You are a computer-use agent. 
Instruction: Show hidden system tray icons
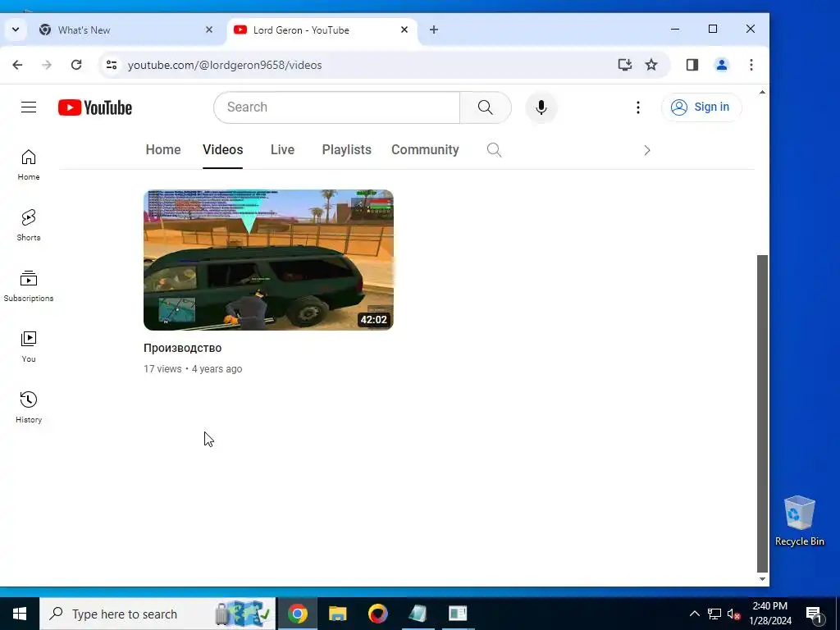[694, 614]
